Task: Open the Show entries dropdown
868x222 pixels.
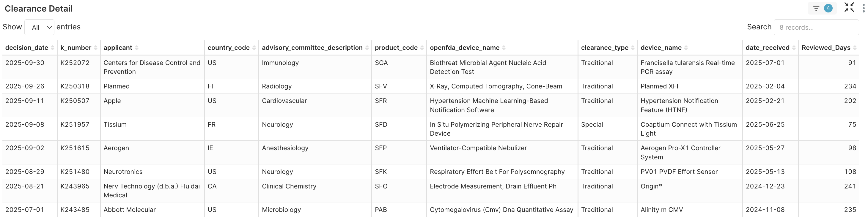Action: coord(40,27)
